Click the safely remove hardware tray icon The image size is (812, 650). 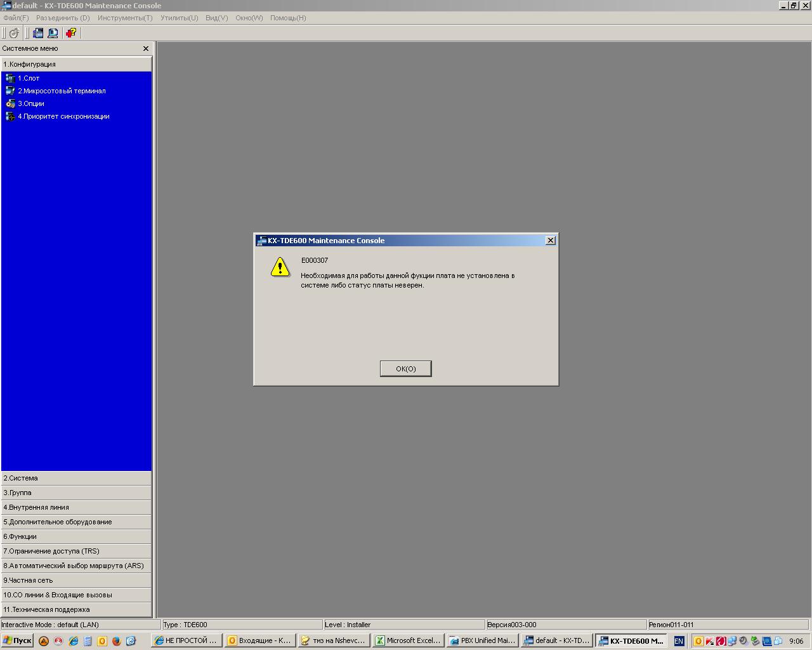pyautogui.click(x=755, y=641)
